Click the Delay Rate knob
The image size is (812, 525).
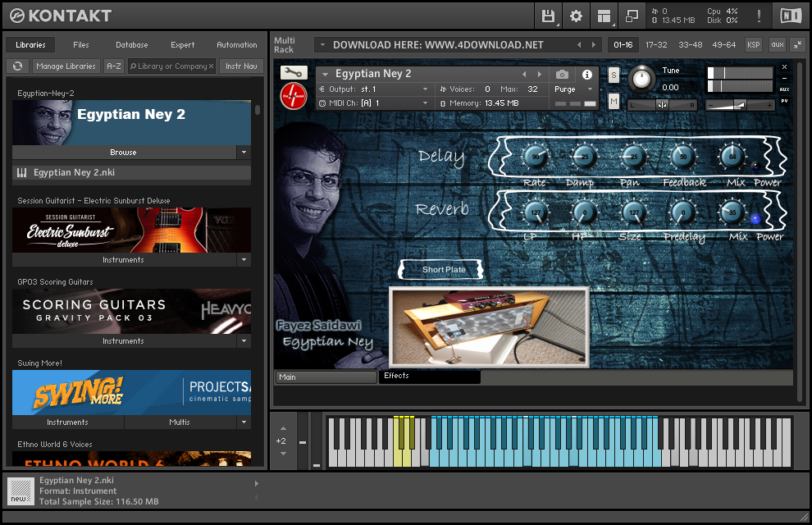point(536,157)
